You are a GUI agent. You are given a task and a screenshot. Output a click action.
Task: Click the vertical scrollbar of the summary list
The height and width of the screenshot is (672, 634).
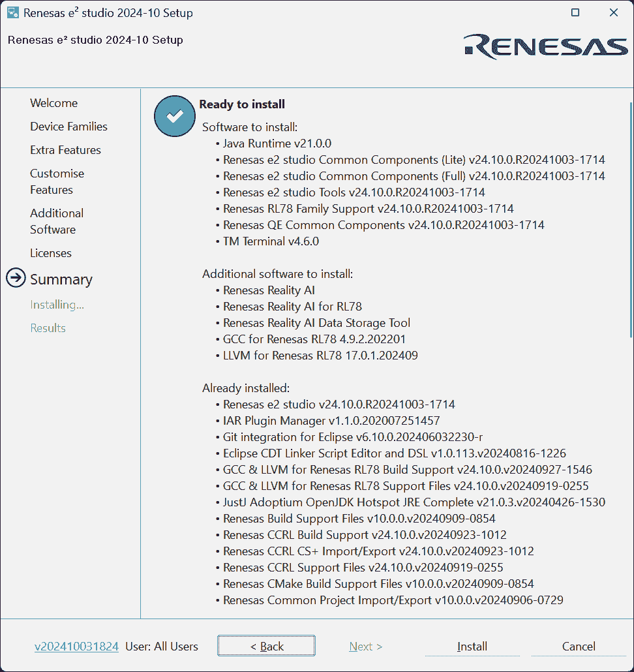(x=630, y=222)
